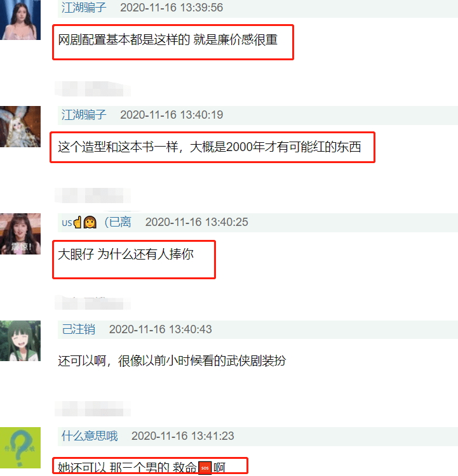The width and height of the screenshot is (458, 476).
Task: Click the comment about 网剧配置 廉价感很重
Action: coord(168,40)
